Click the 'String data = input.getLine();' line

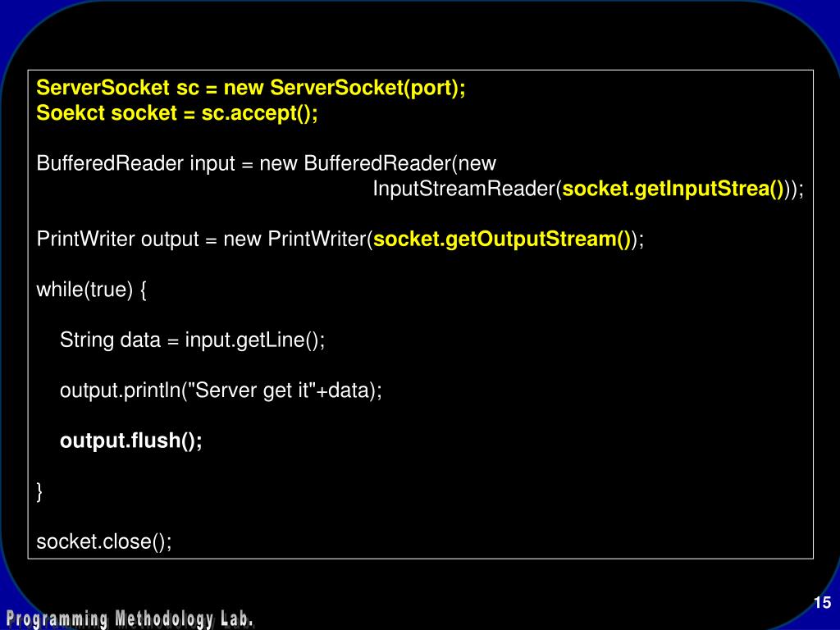pyautogui.click(x=192, y=340)
